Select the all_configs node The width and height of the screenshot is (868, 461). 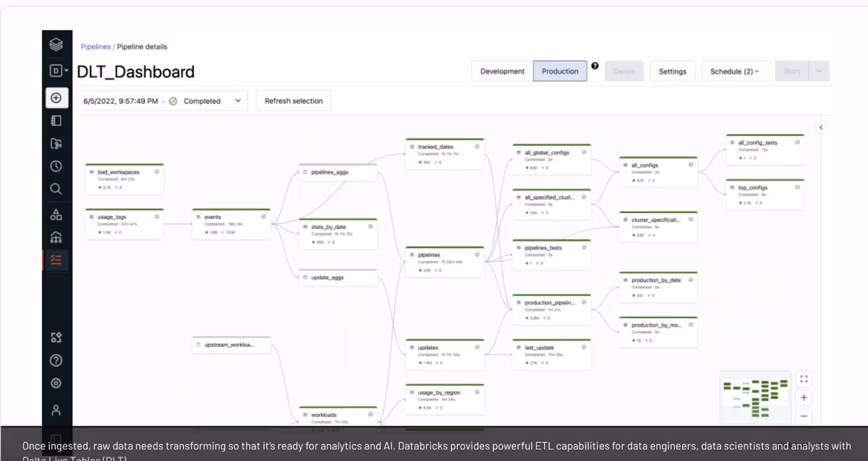click(x=658, y=172)
